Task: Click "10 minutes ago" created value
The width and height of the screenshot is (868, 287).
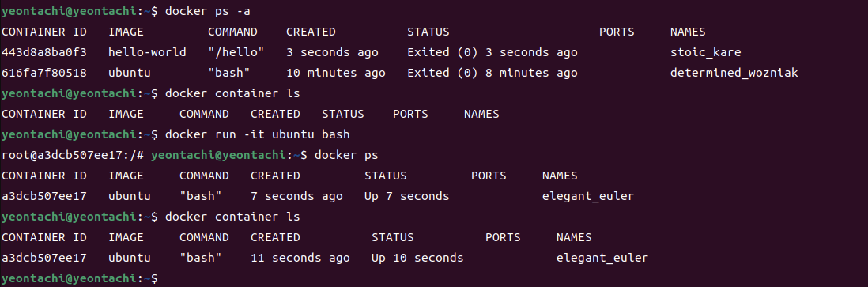Action: pyautogui.click(x=336, y=73)
